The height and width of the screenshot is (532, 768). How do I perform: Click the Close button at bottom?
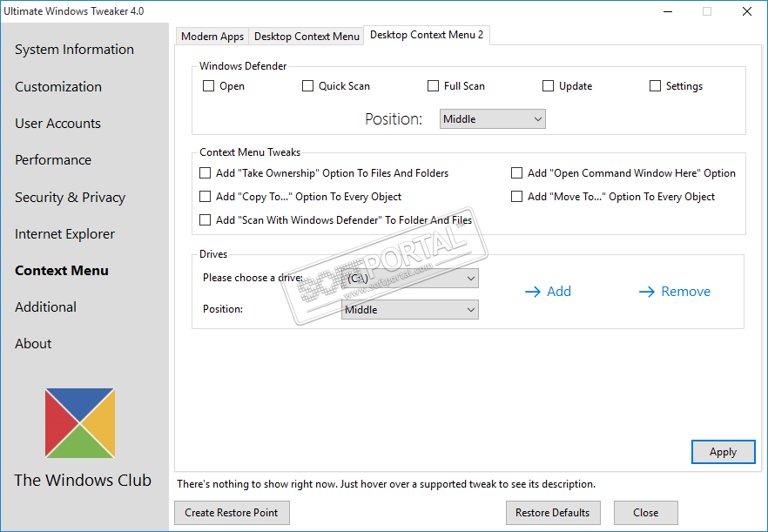(645, 513)
